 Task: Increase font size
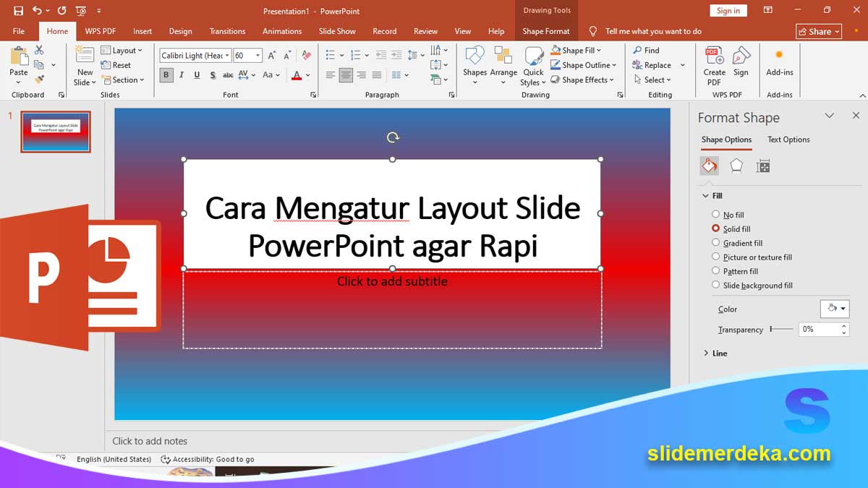272,56
